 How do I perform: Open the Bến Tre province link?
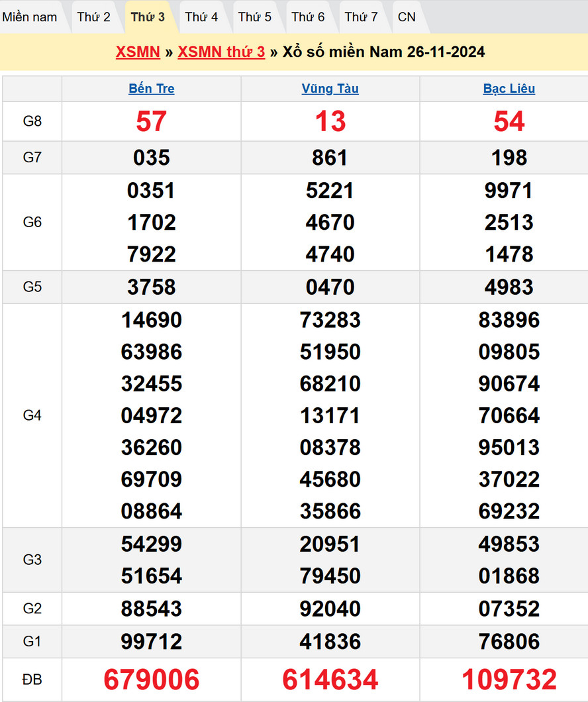[152, 89]
